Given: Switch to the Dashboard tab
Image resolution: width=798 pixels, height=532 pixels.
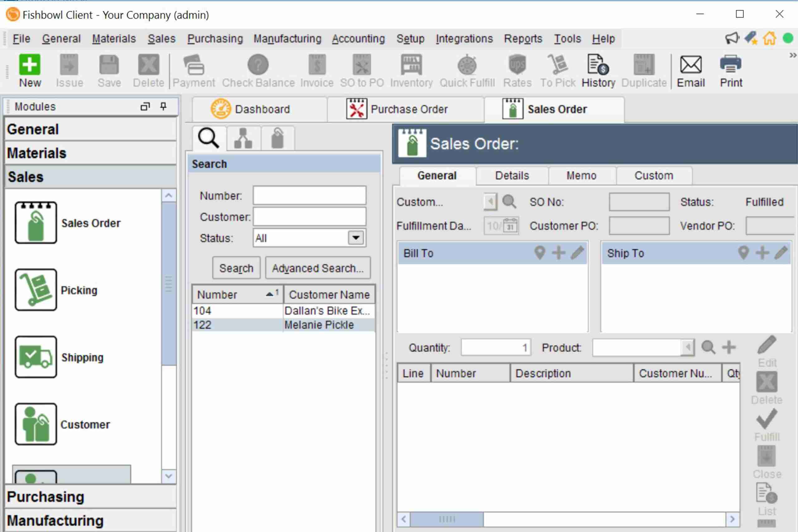Looking at the screenshot, I should pos(260,109).
